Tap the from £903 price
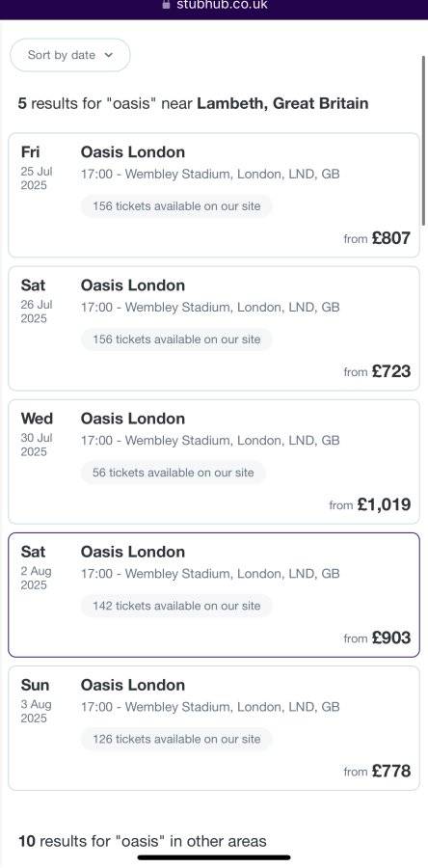Image resolution: width=428 pixels, height=868 pixels. coord(377,637)
